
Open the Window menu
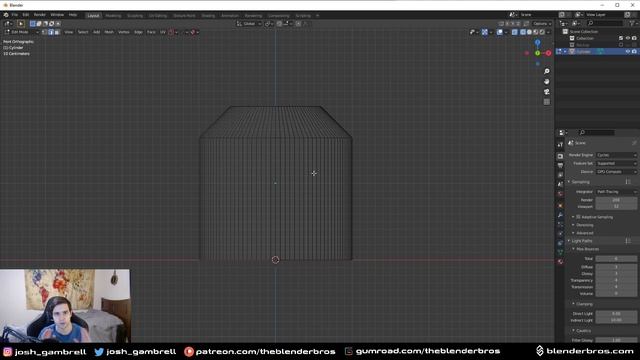point(57,15)
